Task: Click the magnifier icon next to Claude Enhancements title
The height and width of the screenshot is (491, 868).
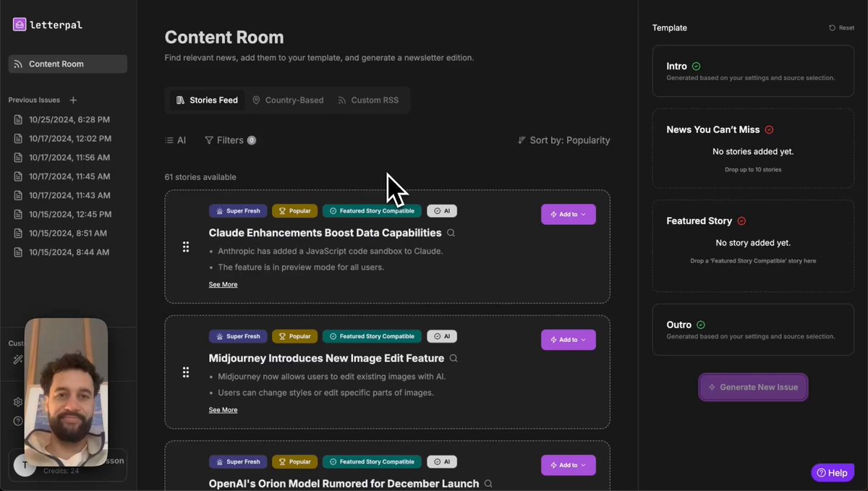Action: coord(451,233)
